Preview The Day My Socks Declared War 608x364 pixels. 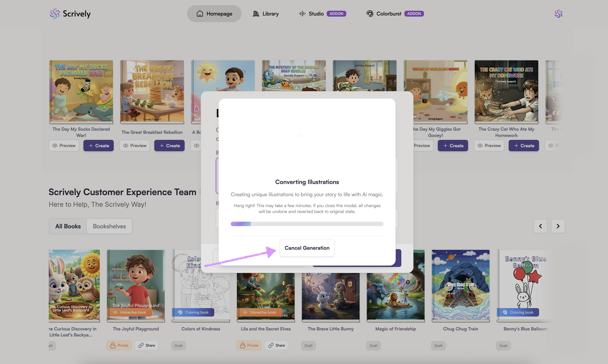[64, 146]
